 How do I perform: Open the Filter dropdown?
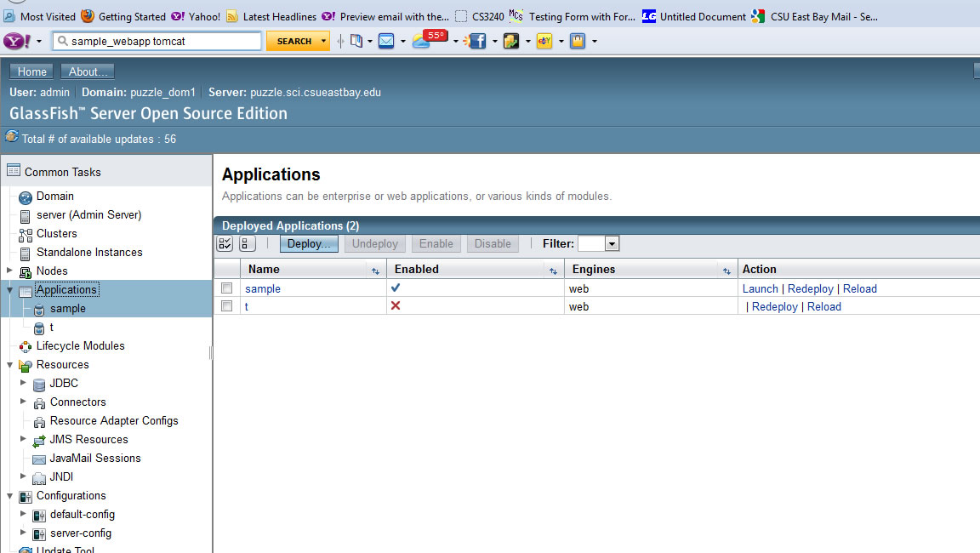(x=611, y=243)
